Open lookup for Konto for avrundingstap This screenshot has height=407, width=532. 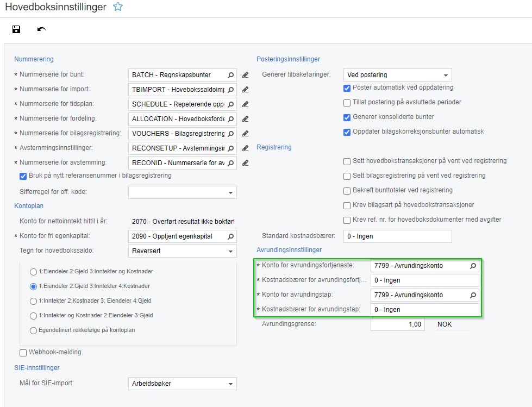coord(473,295)
